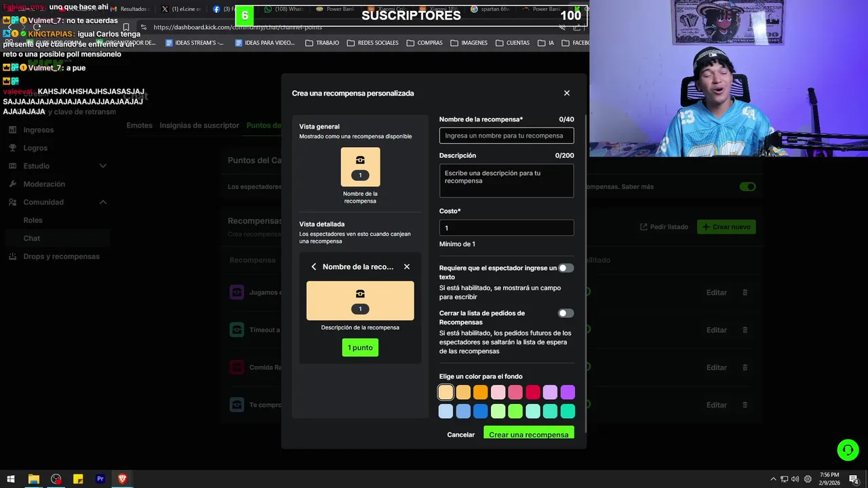Click the selected peach swatch with outline
This screenshot has height=488, width=868.
click(446, 392)
